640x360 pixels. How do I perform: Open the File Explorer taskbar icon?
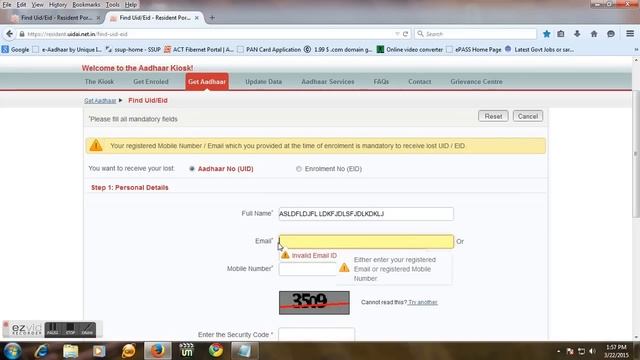pyautogui.click(x=71, y=351)
